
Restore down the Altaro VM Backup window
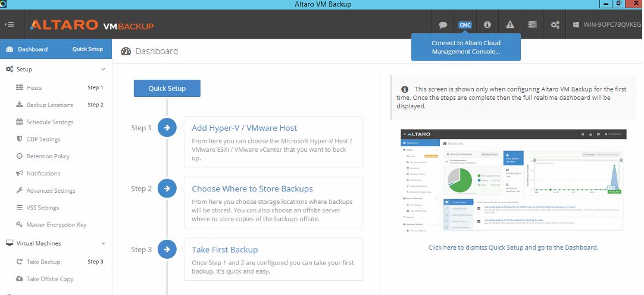618,4
